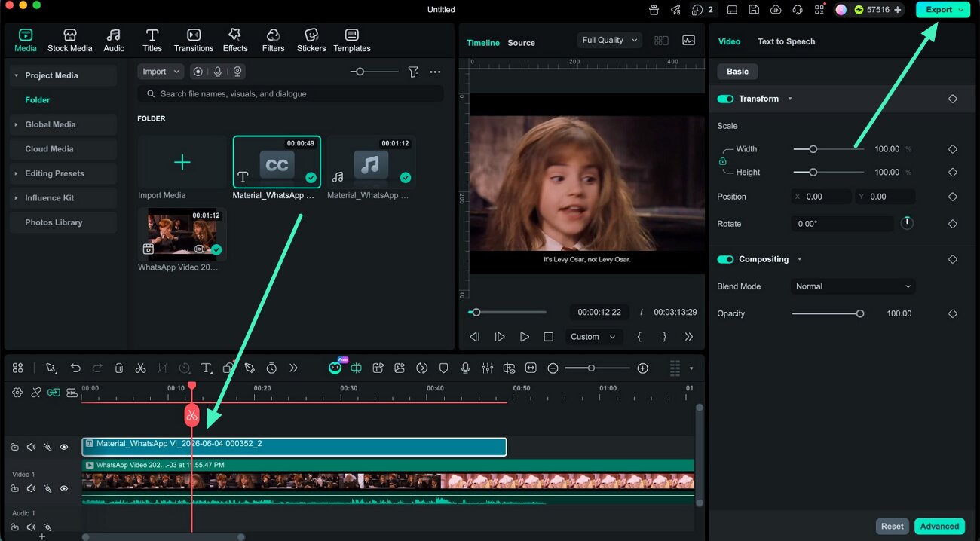Open the Speed stopwatch tool in timeline toolbar

[271, 368]
